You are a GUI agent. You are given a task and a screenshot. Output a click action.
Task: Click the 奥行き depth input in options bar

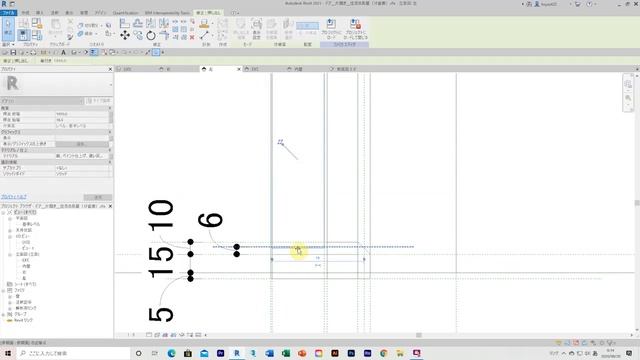pyautogui.click(x=60, y=61)
